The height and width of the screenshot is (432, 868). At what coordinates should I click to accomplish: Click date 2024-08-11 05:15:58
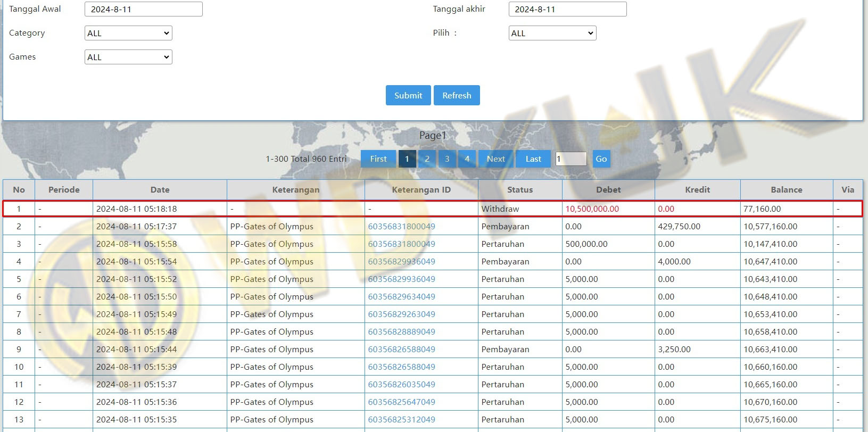point(136,244)
